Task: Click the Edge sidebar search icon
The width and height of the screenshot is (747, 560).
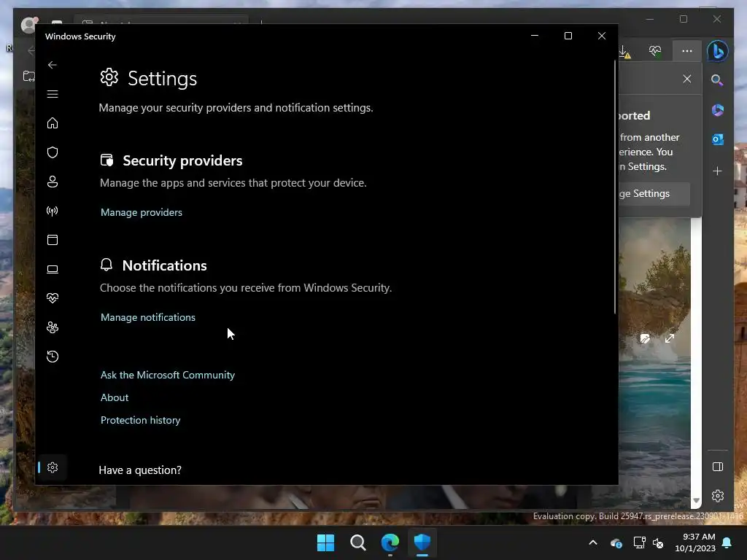Action: (x=718, y=80)
